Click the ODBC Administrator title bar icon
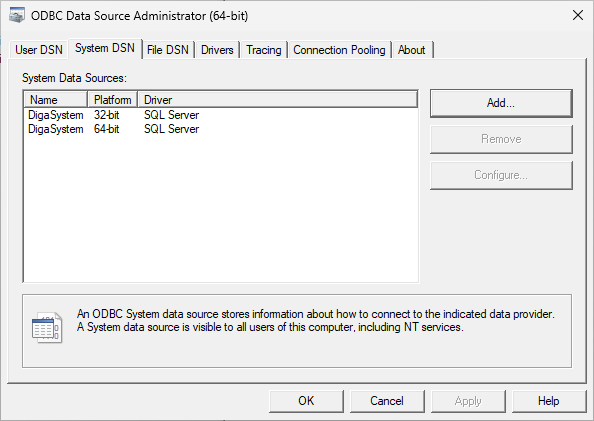594x421 pixels. pos(16,15)
